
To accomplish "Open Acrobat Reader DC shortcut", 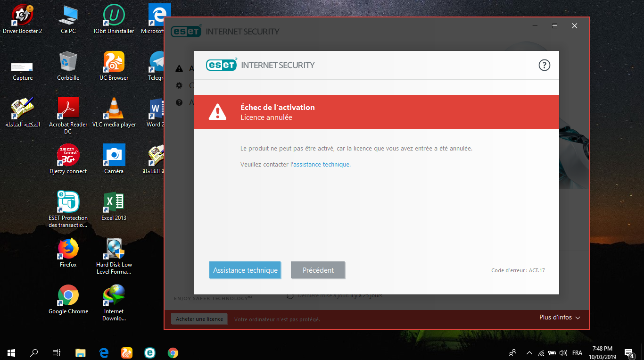I will coord(68,116).
